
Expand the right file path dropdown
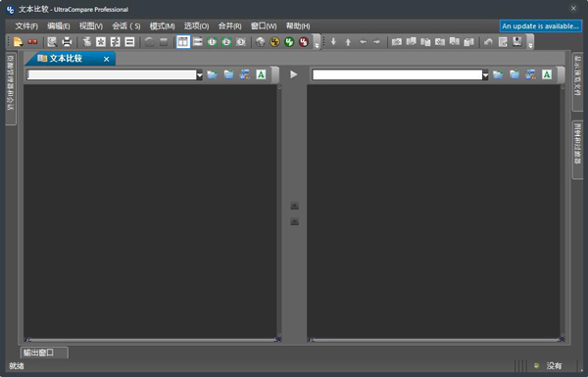pos(485,75)
